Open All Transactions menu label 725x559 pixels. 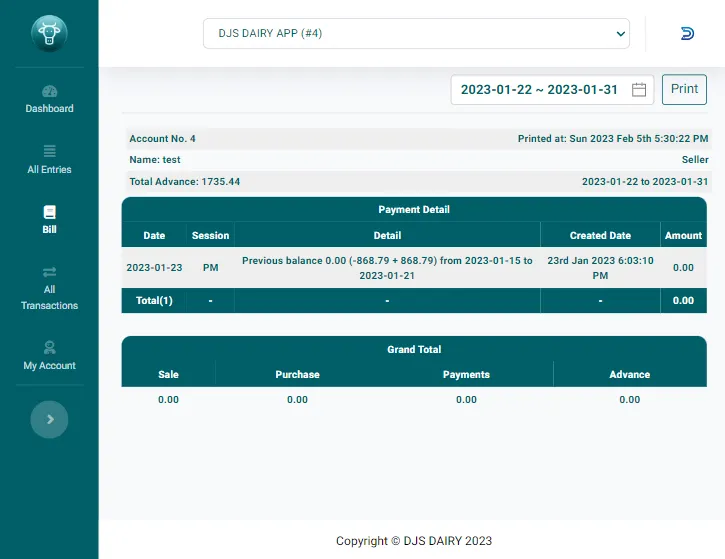[49, 297]
